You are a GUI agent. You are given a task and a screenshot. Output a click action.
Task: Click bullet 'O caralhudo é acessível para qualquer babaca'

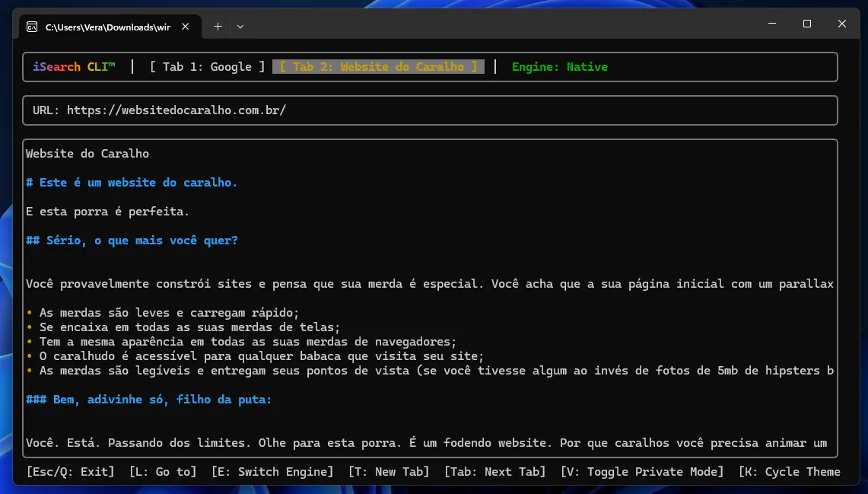(261, 356)
